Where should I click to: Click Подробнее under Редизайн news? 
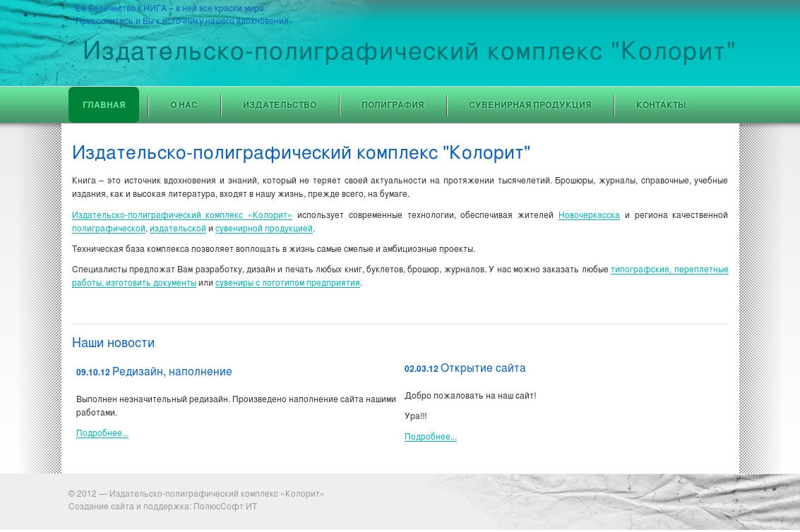[x=102, y=433]
